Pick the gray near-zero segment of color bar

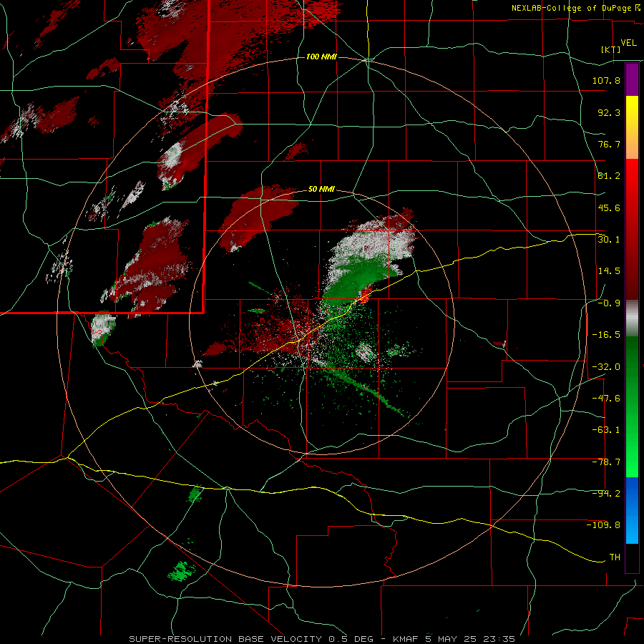pyautogui.click(x=632, y=318)
